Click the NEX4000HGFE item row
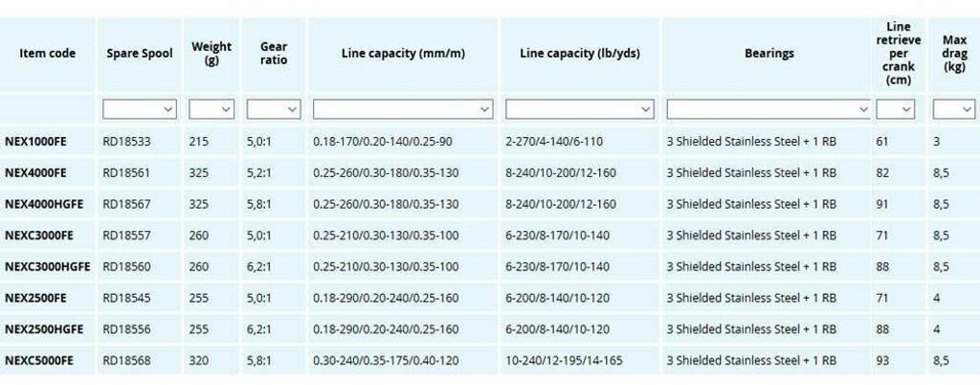The height and width of the screenshot is (385, 980). coord(42,204)
